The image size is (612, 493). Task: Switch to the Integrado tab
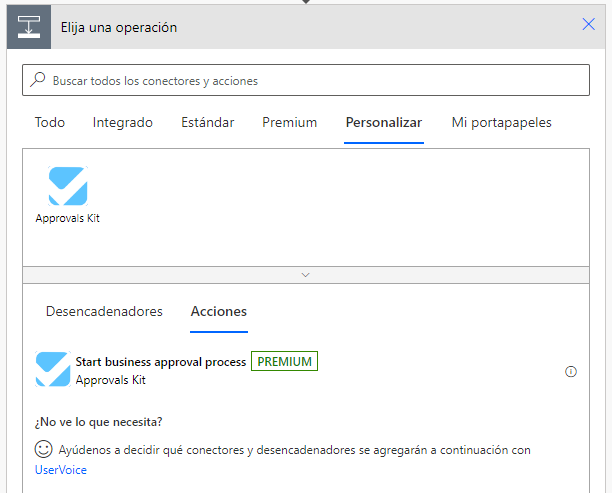click(123, 122)
